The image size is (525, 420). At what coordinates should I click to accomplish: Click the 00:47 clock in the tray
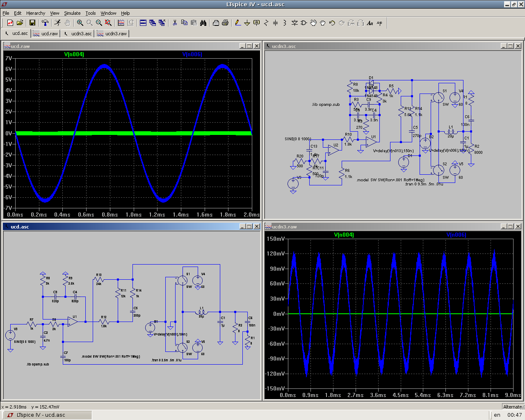point(514,415)
